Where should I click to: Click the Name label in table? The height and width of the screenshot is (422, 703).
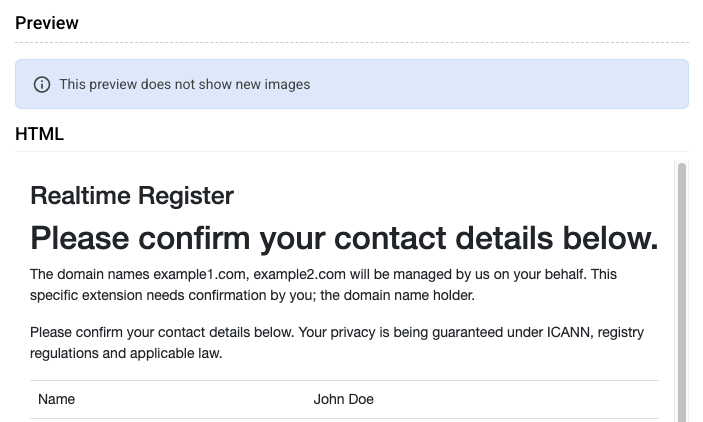(56, 399)
